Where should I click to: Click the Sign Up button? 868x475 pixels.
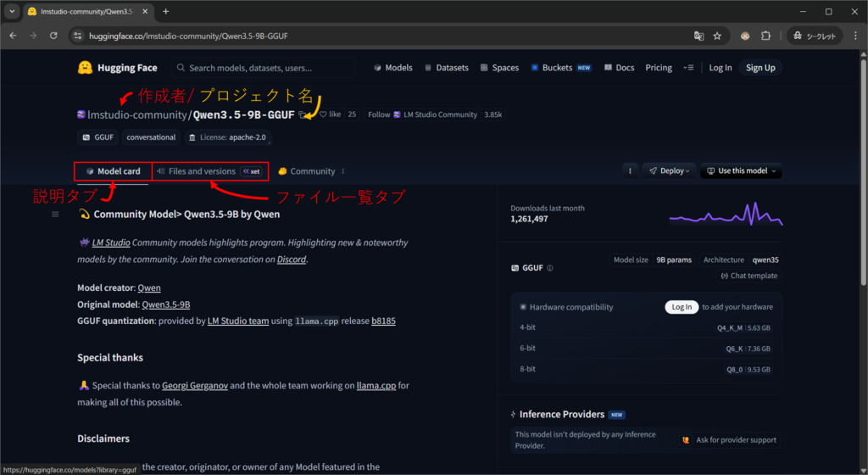(759, 68)
